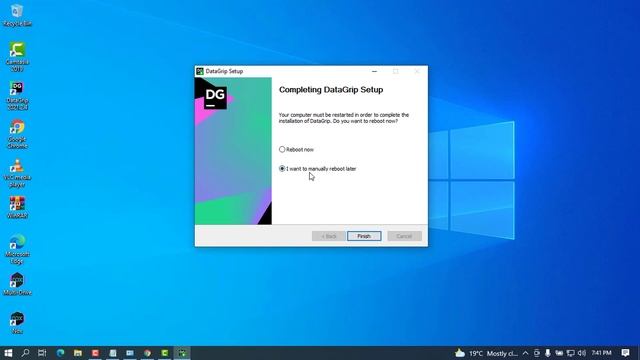Select the WinRAR desktop shortcut
640x360 pixels.
tap(17, 207)
